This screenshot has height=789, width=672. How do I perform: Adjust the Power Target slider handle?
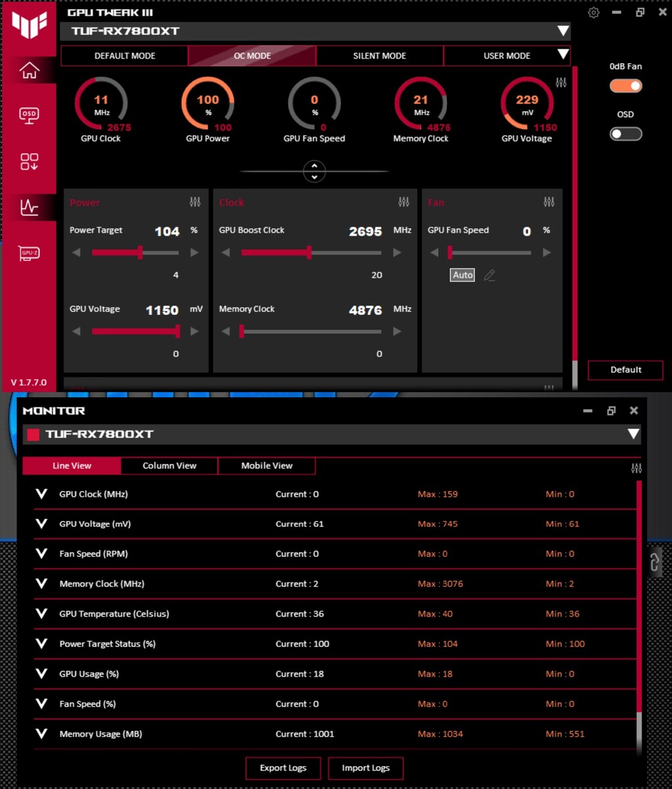coord(140,252)
